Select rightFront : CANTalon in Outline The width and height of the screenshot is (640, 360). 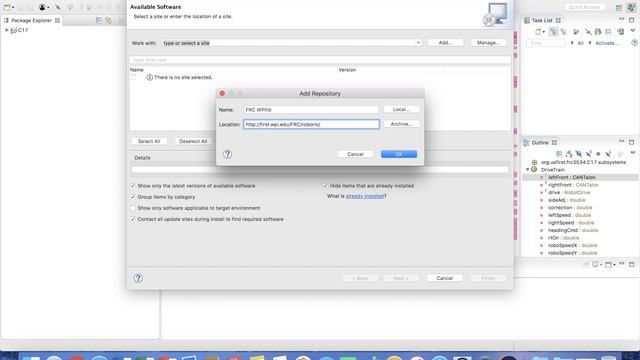573,185
